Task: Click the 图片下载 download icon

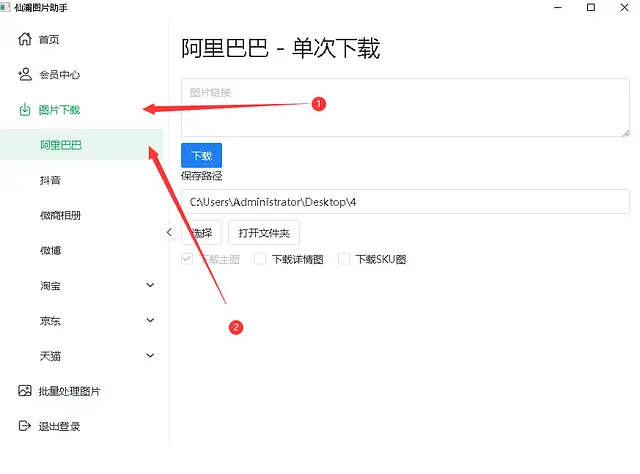Action: pos(25,109)
